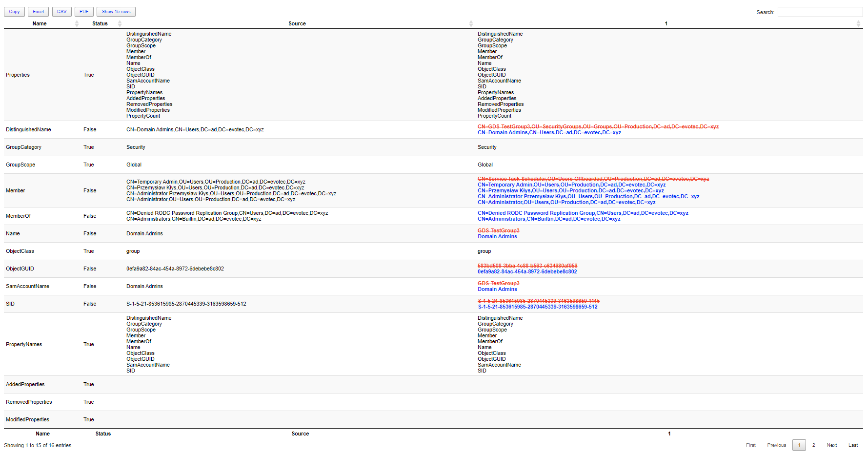Export the table to Excel
This screenshot has width=868, height=455.
[x=38, y=12]
